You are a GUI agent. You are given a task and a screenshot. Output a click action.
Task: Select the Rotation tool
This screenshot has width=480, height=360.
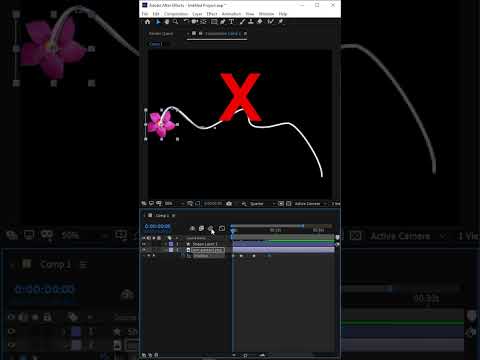pos(186,22)
